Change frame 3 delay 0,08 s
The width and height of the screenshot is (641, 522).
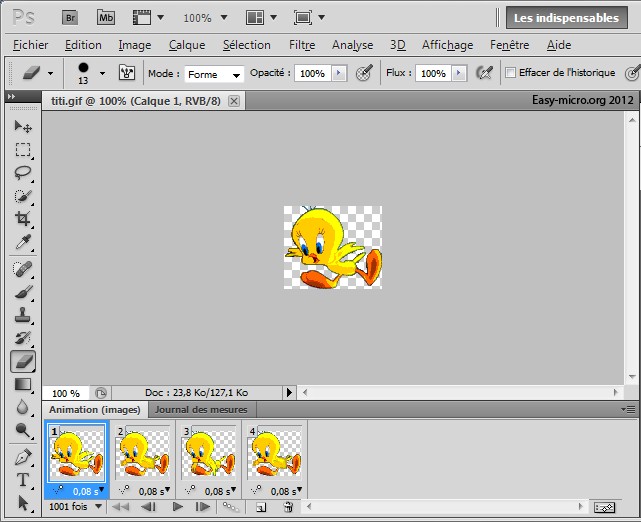220,491
